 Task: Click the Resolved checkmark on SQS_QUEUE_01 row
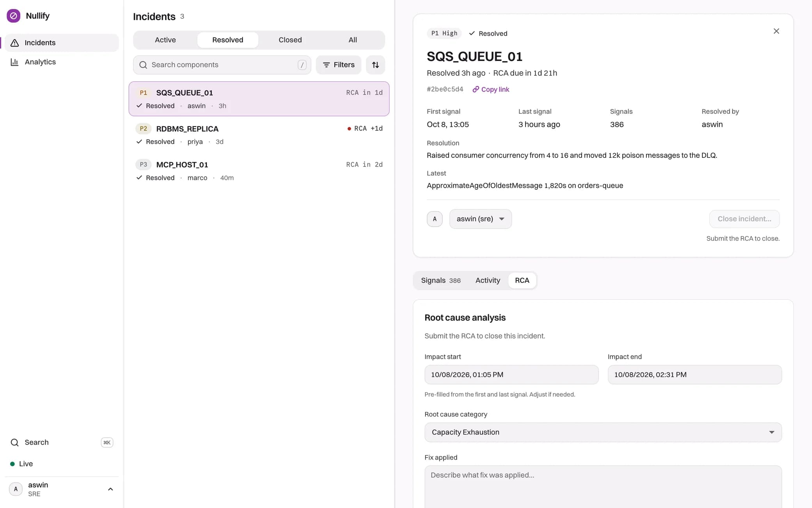[139, 106]
